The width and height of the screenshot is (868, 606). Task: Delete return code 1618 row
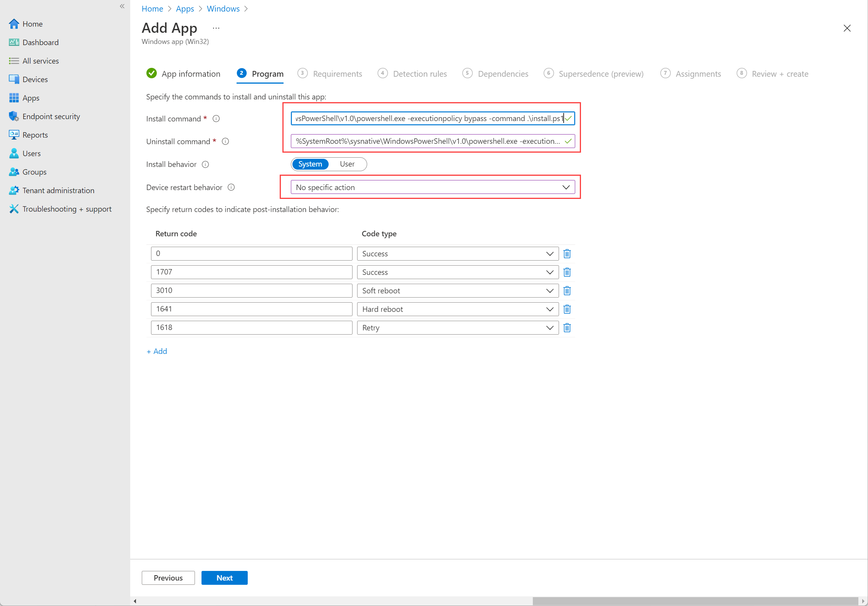(567, 328)
